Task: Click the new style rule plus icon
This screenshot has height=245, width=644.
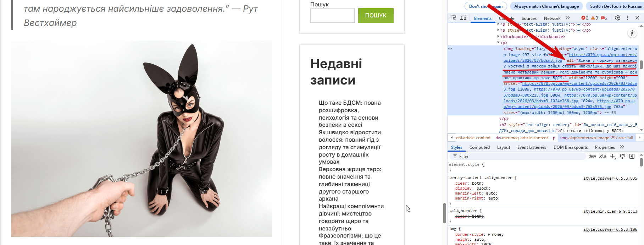Action: [613, 156]
